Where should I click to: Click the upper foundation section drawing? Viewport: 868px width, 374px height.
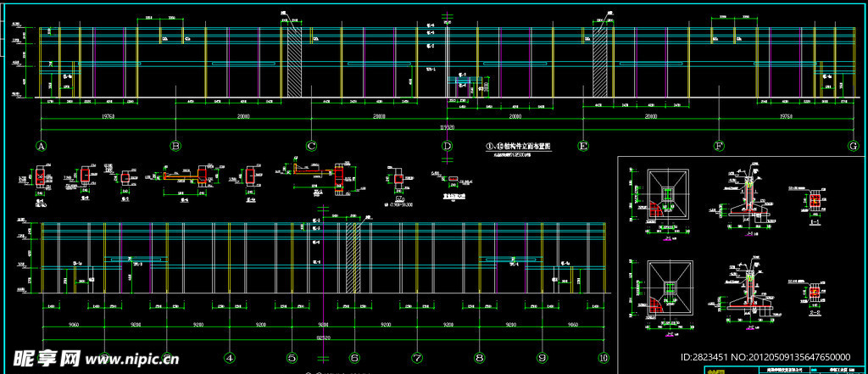749,196
